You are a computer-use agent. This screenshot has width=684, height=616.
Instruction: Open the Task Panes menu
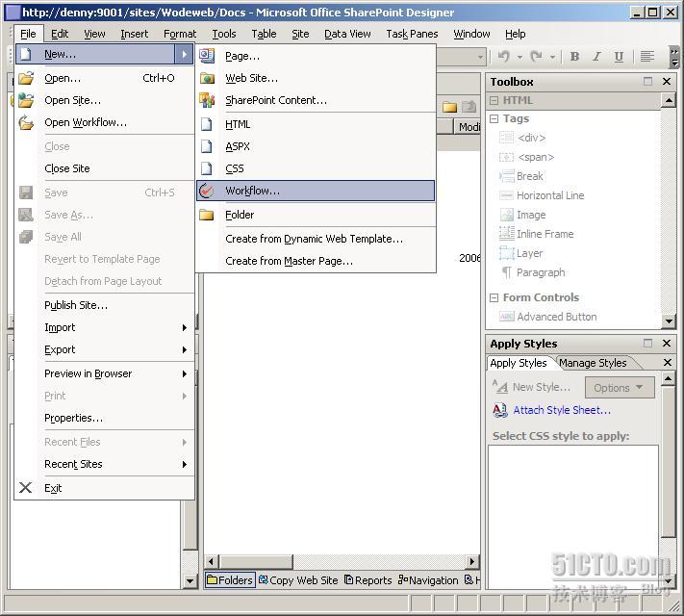412,34
